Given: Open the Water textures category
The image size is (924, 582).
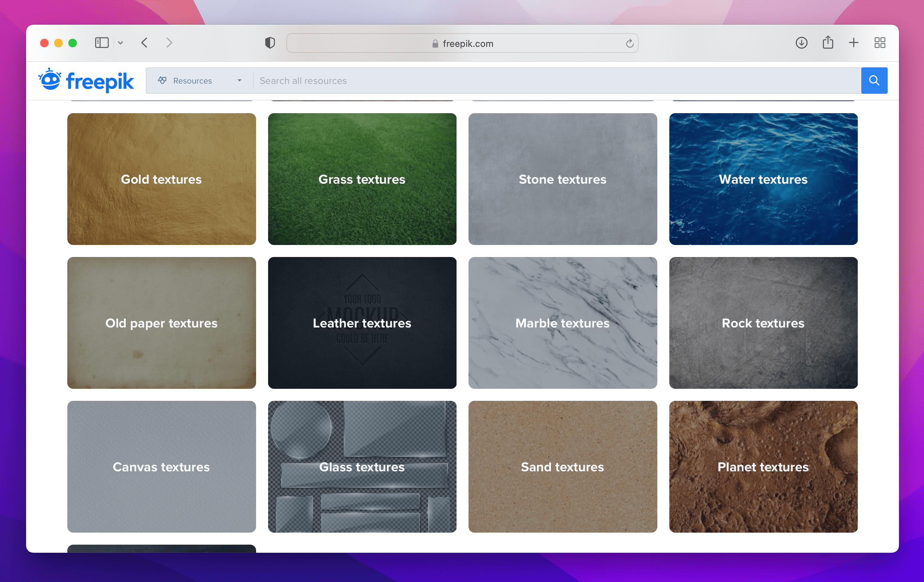Looking at the screenshot, I should point(763,179).
